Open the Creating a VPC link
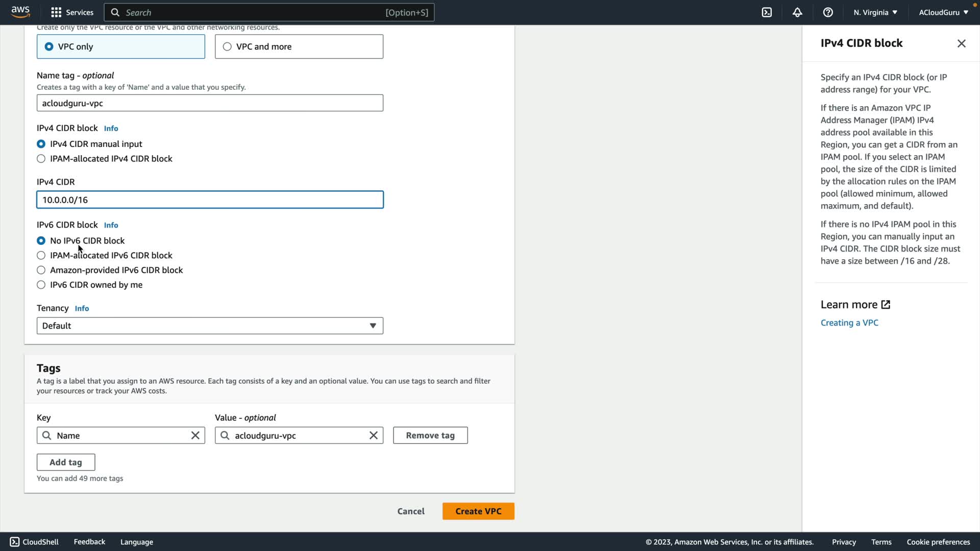The height and width of the screenshot is (551, 980). pyautogui.click(x=849, y=323)
